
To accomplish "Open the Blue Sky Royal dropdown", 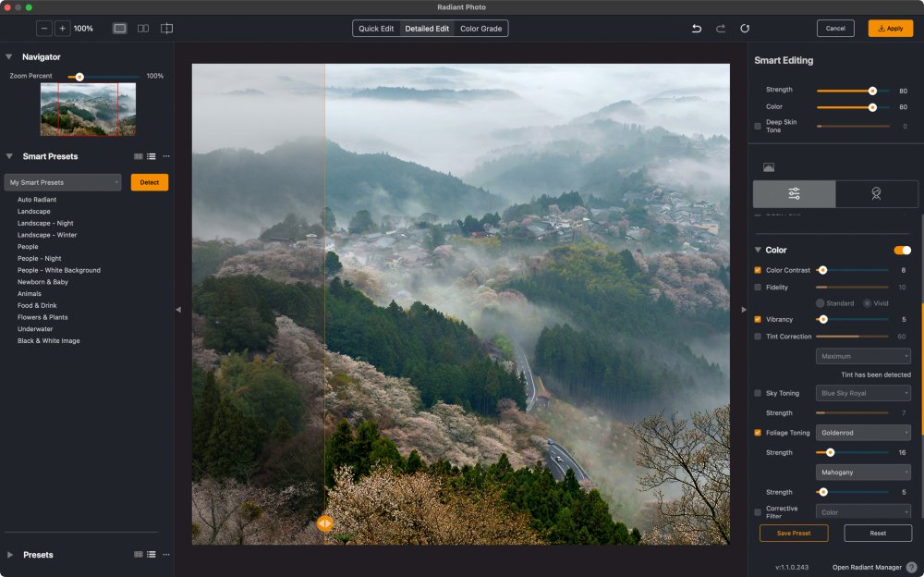I will coord(863,393).
